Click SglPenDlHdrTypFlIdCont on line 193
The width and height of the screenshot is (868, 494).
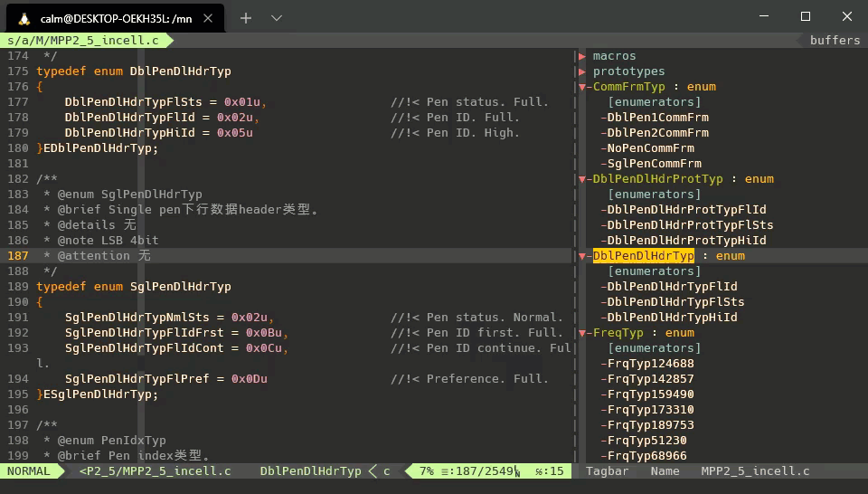coord(144,348)
